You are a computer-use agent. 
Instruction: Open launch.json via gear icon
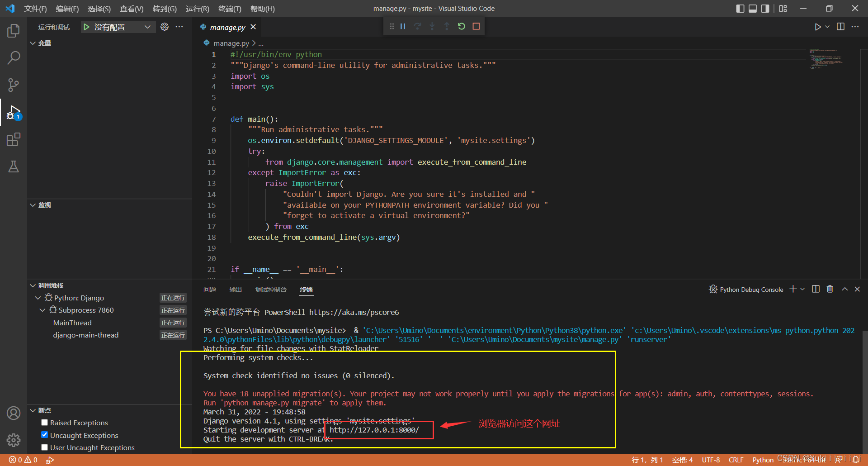pos(165,27)
